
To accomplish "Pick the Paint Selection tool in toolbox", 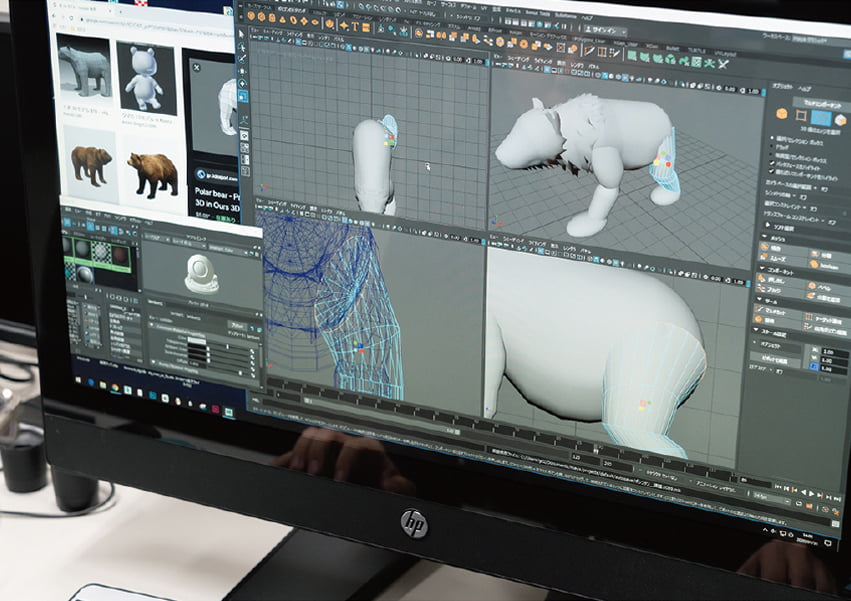I will [242, 59].
